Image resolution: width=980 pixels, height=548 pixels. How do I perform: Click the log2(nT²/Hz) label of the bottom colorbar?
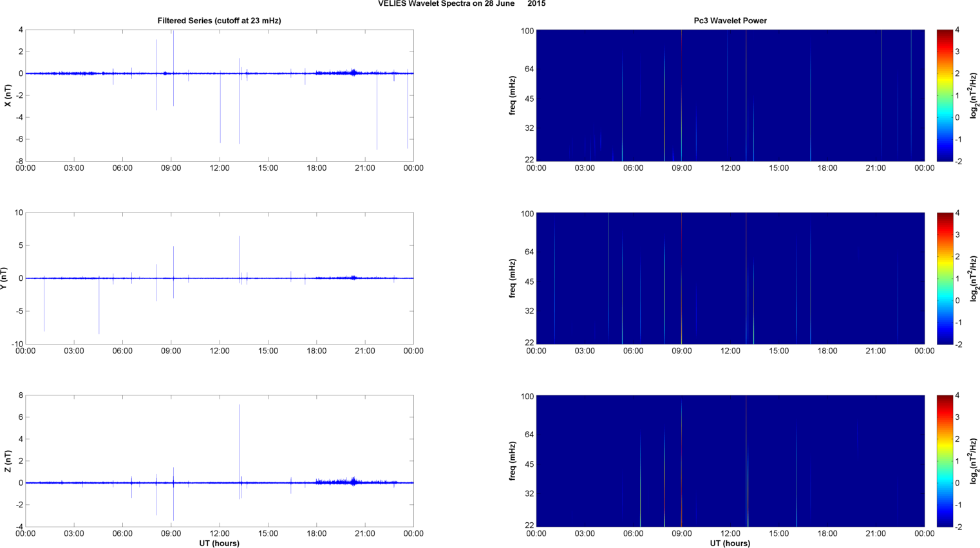(x=974, y=461)
